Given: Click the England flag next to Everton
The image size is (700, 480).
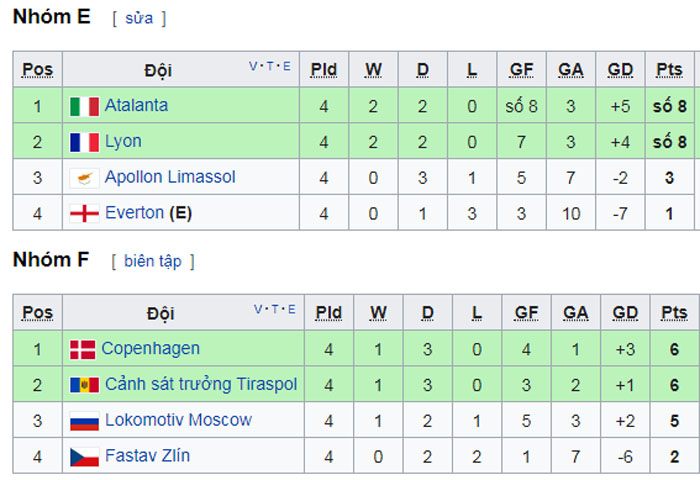Looking at the screenshot, I should (84, 213).
